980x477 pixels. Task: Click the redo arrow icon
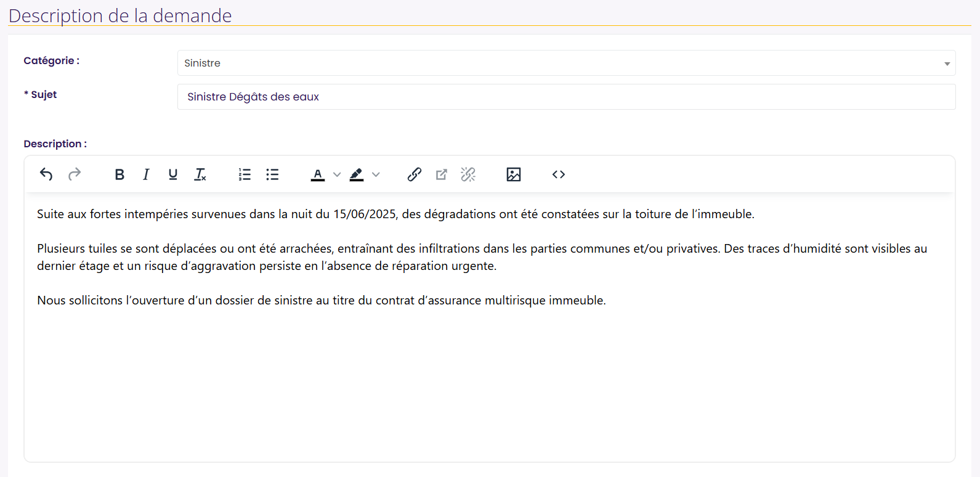point(75,174)
